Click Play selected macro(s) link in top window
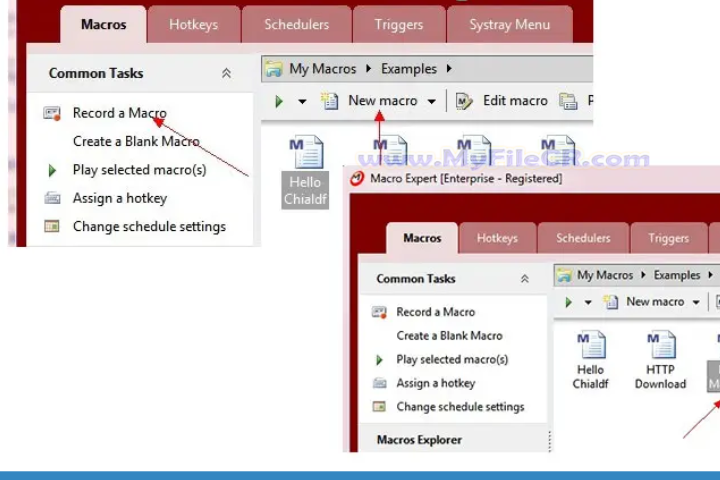Screen dimensions: 720x480 [x=140, y=170]
